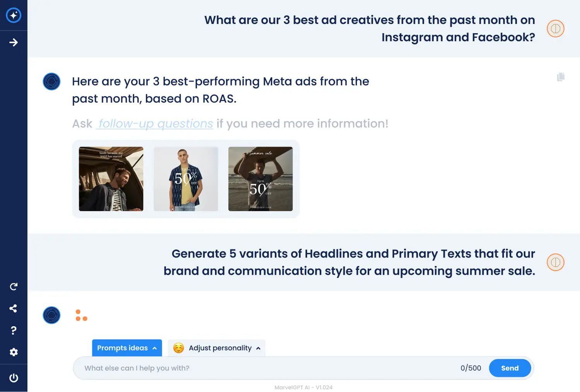Click the bot avatar next to Meta ads reply
Viewport: 580px width, 392px height.
(51, 82)
